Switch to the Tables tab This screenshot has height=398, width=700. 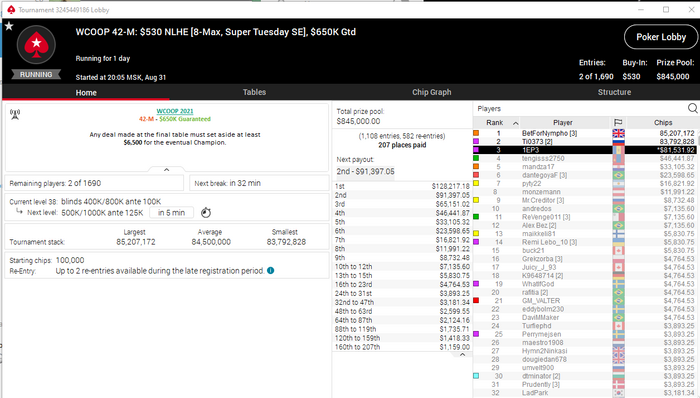click(x=254, y=92)
